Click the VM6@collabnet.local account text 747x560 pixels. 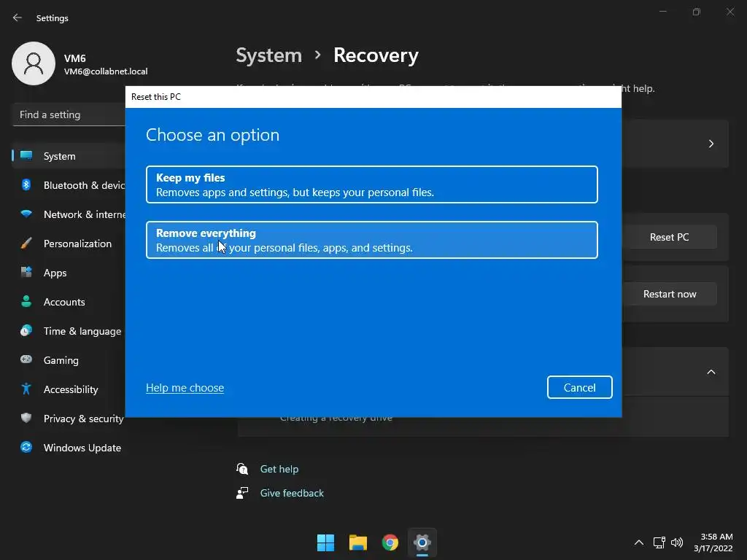[x=106, y=71]
